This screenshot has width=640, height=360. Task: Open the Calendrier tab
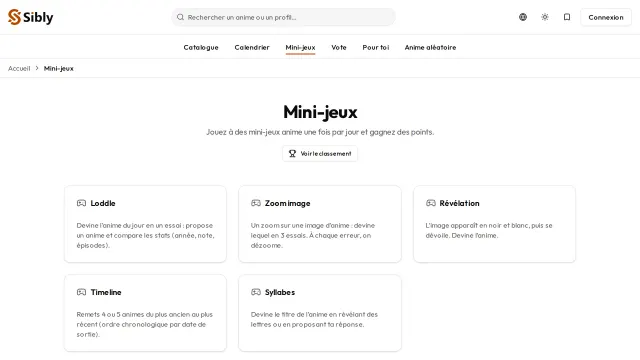pos(252,47)
